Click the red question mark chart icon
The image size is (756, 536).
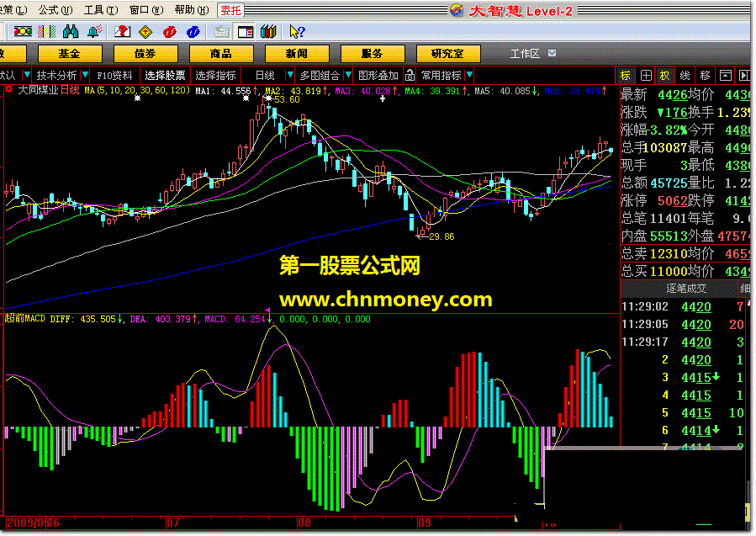tap(122, 32)
